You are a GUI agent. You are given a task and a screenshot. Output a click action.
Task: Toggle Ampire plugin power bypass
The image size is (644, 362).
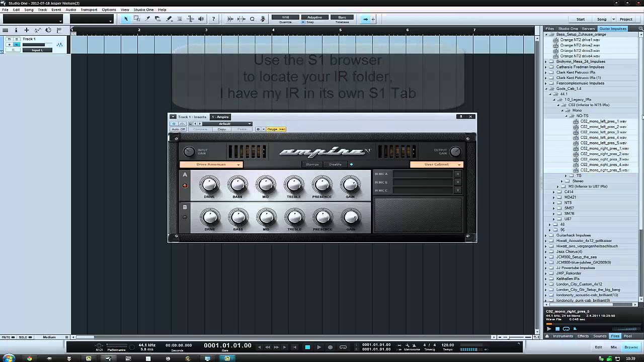[174, 124]
